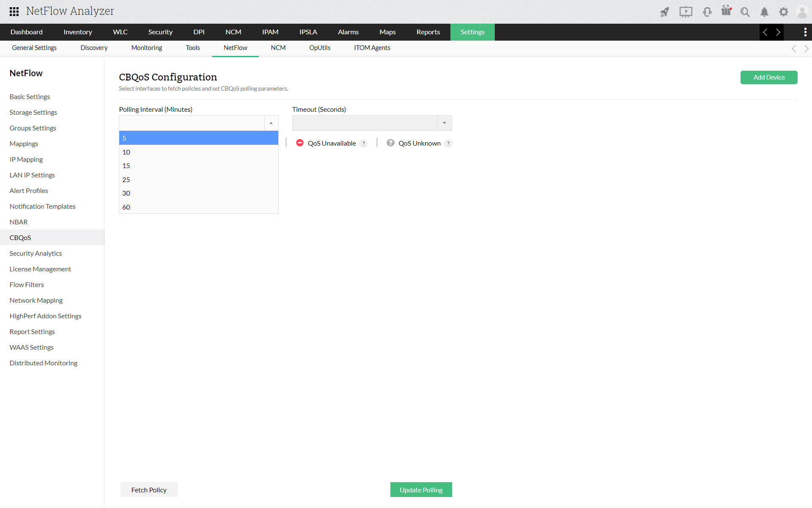Open the QoS Unavailable help tooltip
This screenshot has height=508, width=812.
(x=364, y=143)
